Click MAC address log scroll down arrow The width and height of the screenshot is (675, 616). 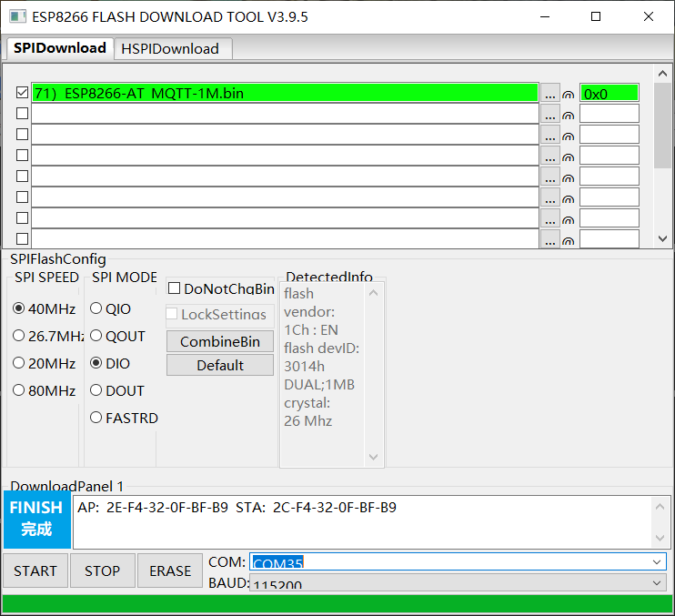tap(660, 538)
